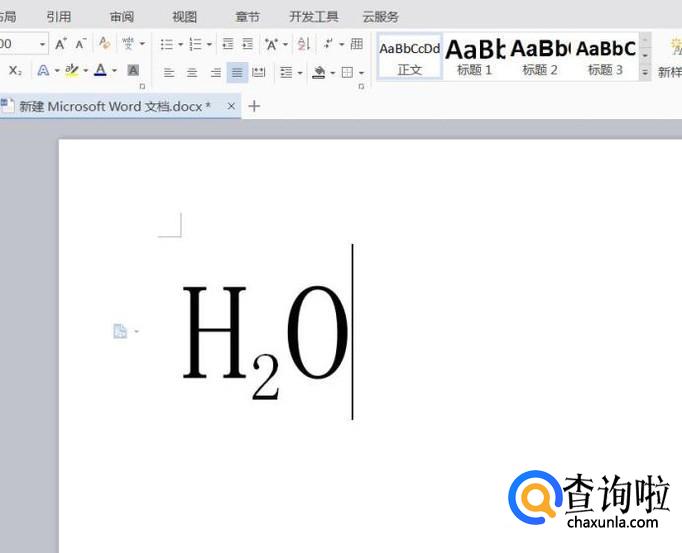Image resolution: width=682 pixels, height=553 pixels.
Task: Click the table grid icon in paragraph group
Action: pos(357,44)
